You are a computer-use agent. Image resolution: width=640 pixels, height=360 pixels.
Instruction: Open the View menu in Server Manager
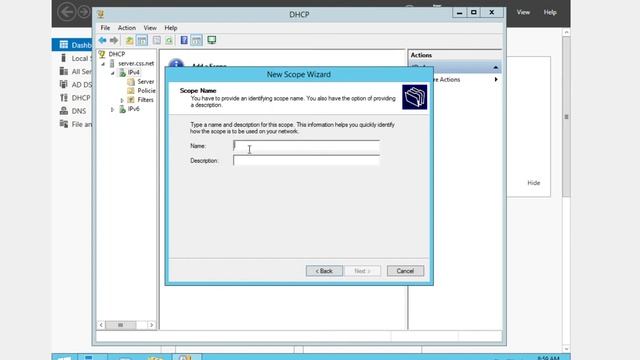pyautogui.click(x=523, y=12)
